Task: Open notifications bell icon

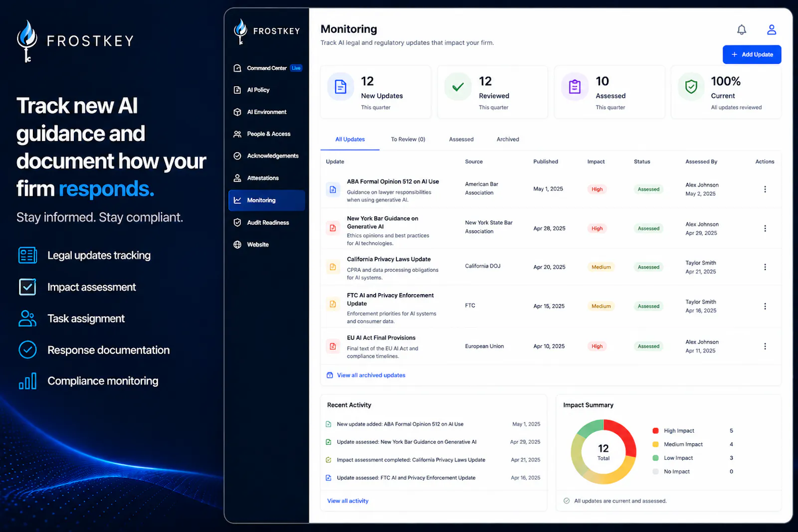Action: click(742, 30)
